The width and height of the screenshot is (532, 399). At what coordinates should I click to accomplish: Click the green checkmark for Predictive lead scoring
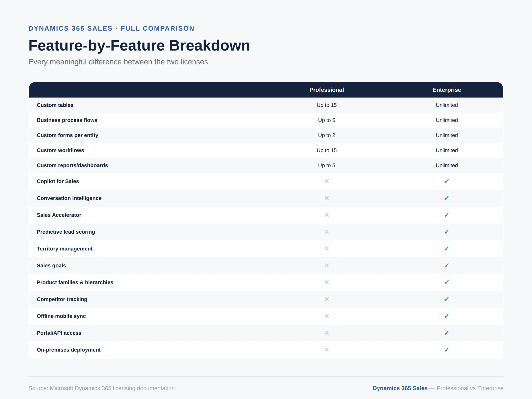447,232
